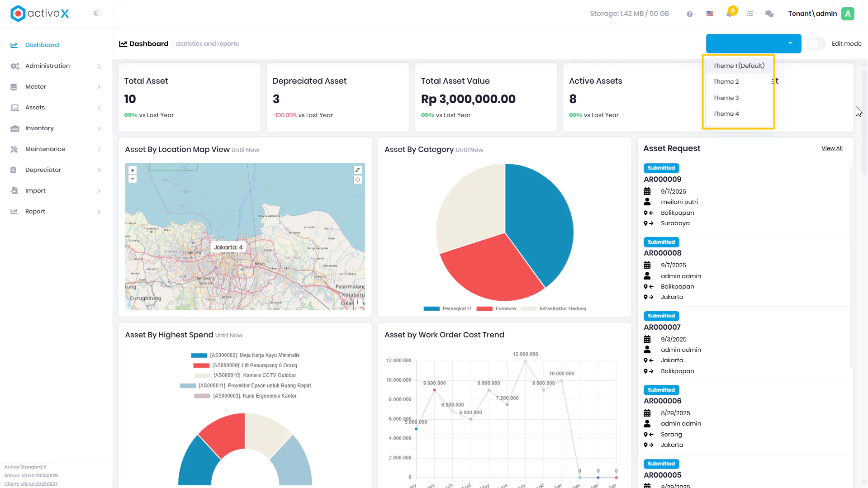Click the Dashboard chart icon in sidebar
This screenshot has width=868, height=488.
(14, 45)
